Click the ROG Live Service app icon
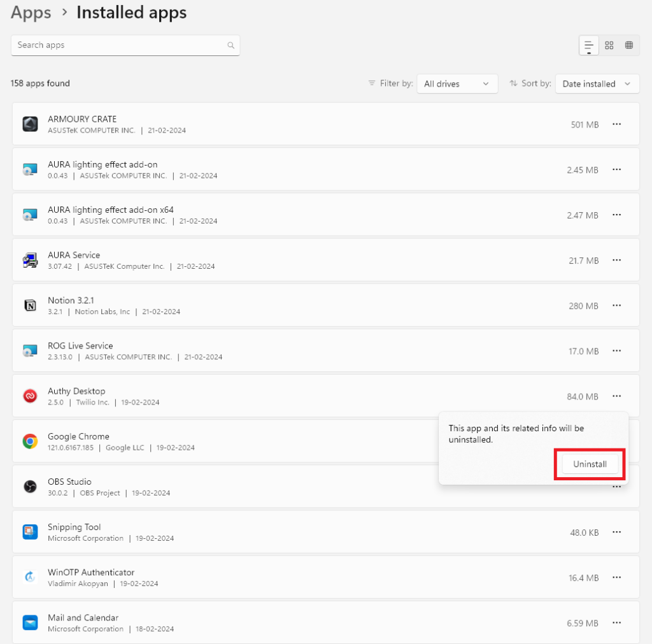This screenshot has height=644, width=652. click(30, 351)
